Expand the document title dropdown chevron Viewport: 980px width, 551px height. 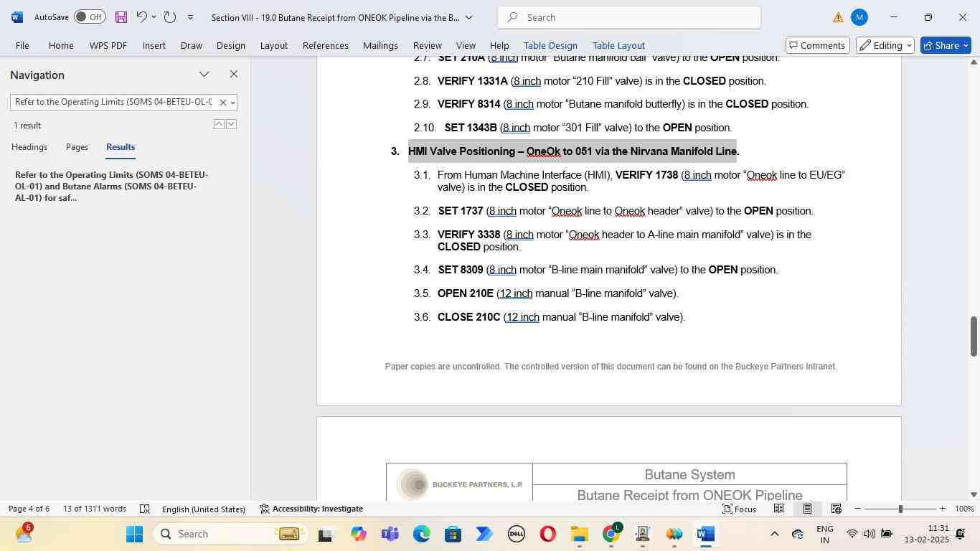pyautogui.click(x=468, y=17)
